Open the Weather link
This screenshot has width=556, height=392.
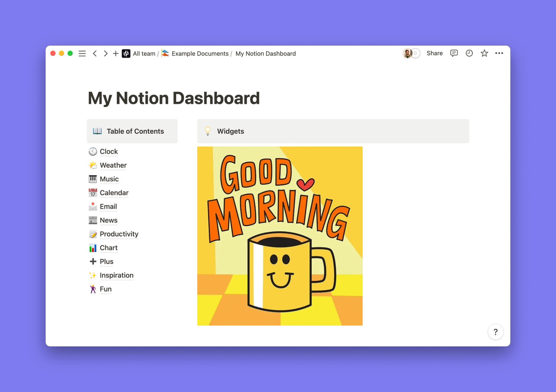[113, 165]
